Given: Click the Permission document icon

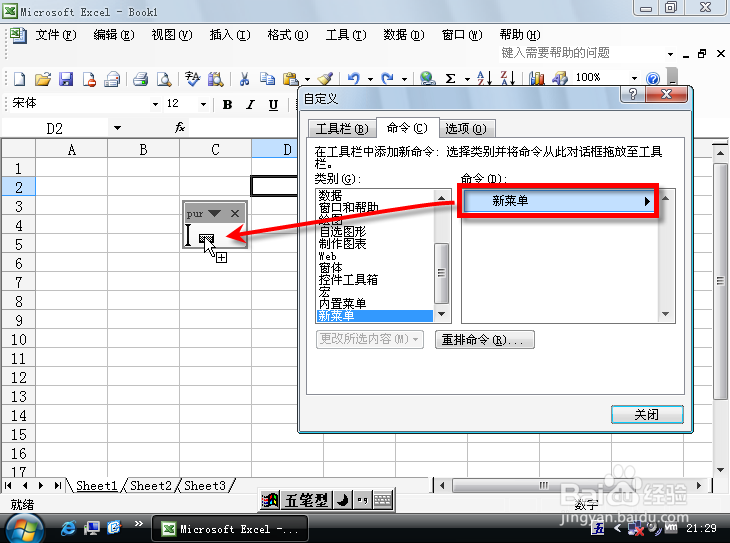Looking at the screenshot, I should click(88, 79).
